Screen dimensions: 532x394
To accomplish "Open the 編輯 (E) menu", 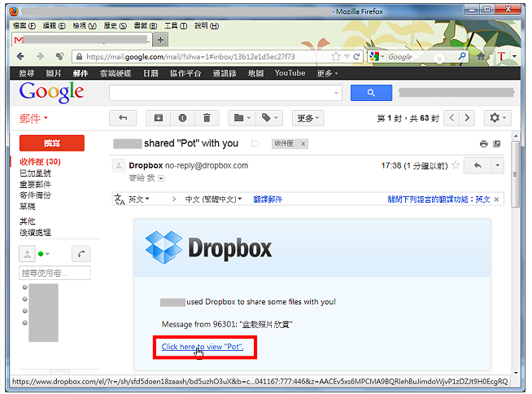I will 55,26.
